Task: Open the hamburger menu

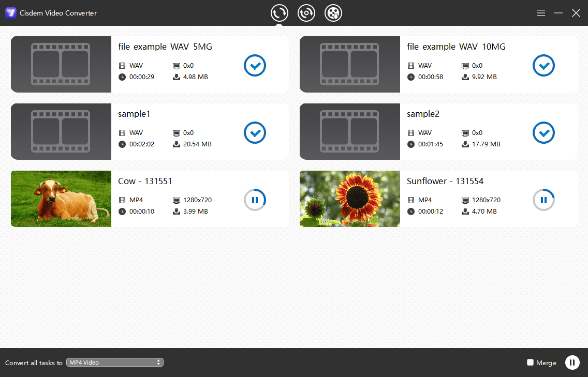Action: [540, 13]
